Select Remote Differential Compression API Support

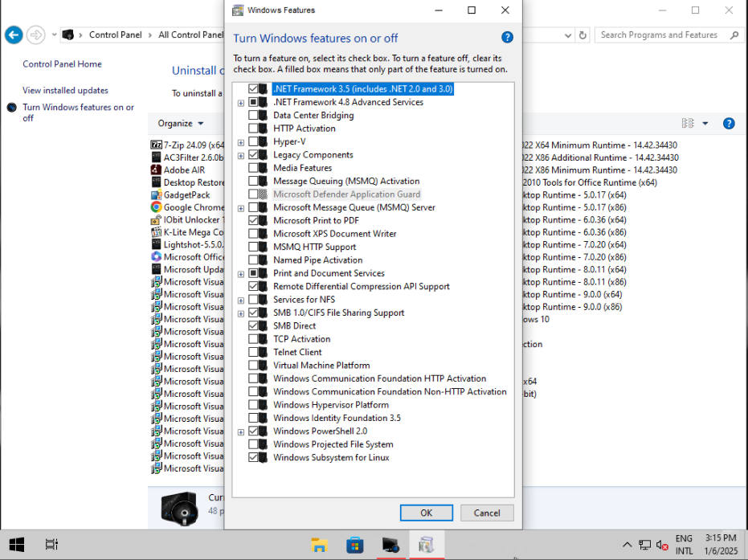coord(362,286)
